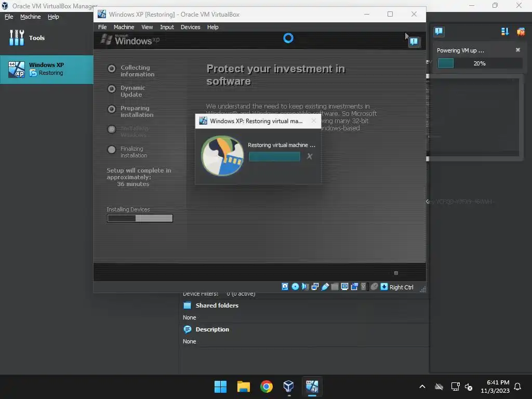Click the Installing Devices progress bar
The width and height of the screenshot is (532, 399).
click(140, 218)
